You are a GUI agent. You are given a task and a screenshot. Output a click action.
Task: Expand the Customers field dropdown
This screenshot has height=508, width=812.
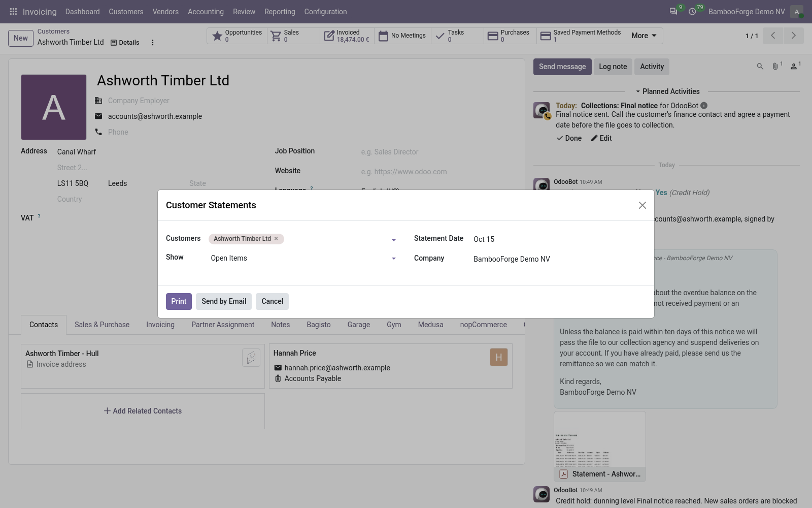pyautogui.click(x=393, y=240)
